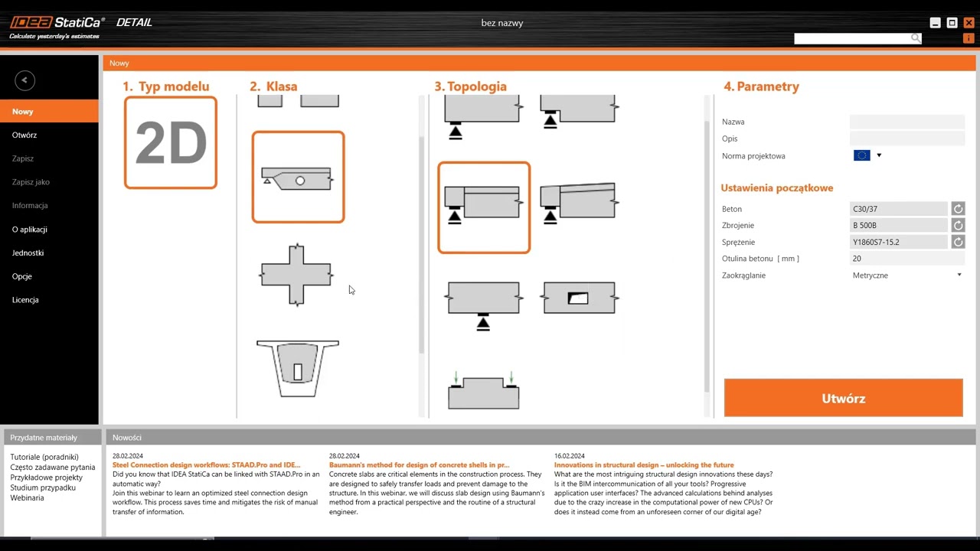Open Tutoriale (poradniki) link

44,457
